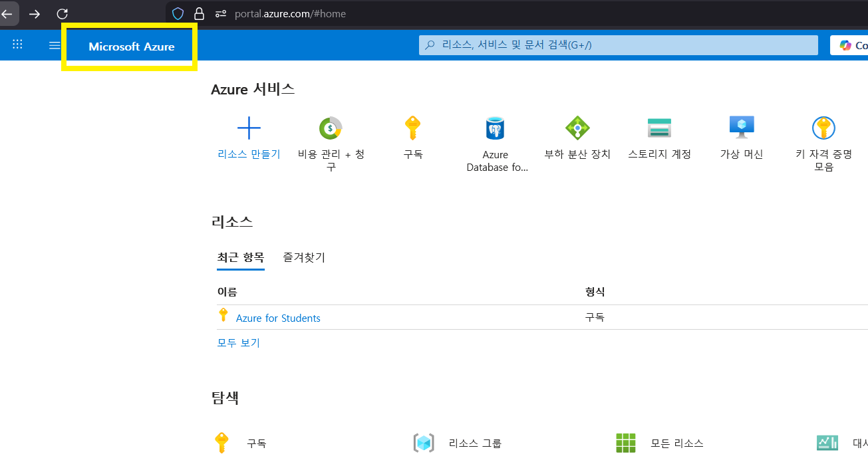Screen dimensions: 868x476
Task: Click the dashboard chart icon in 탐색
Action: (827, 443)
